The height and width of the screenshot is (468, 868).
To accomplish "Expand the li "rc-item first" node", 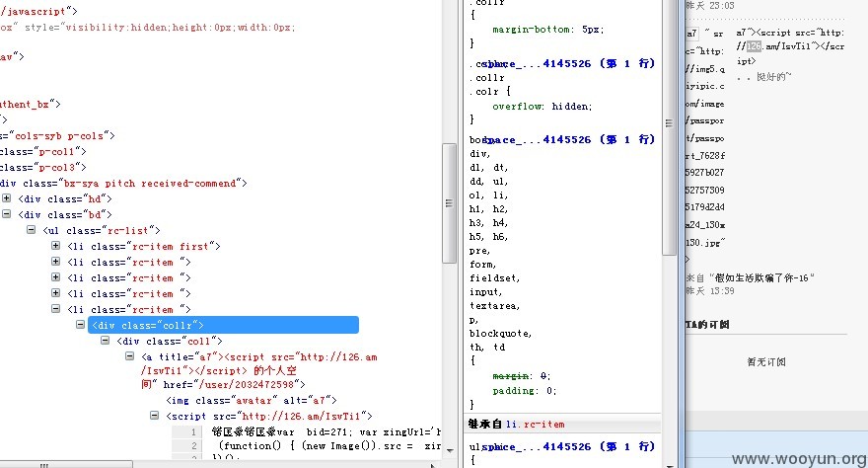I will (56, 245).
